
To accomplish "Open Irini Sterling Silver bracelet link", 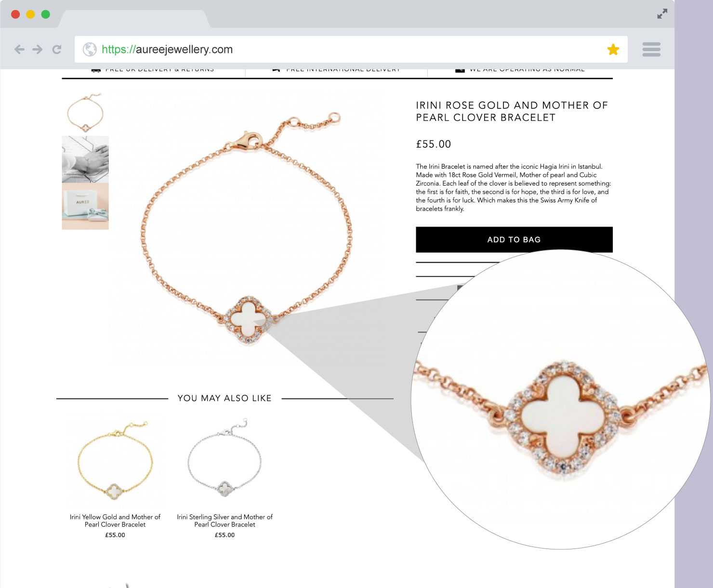I will point(224,521).
